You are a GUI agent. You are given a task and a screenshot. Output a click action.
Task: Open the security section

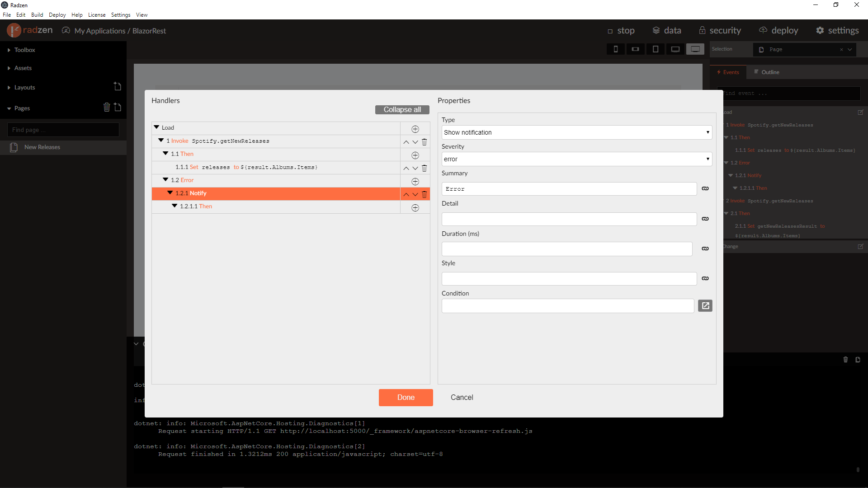tap(720, 30)
